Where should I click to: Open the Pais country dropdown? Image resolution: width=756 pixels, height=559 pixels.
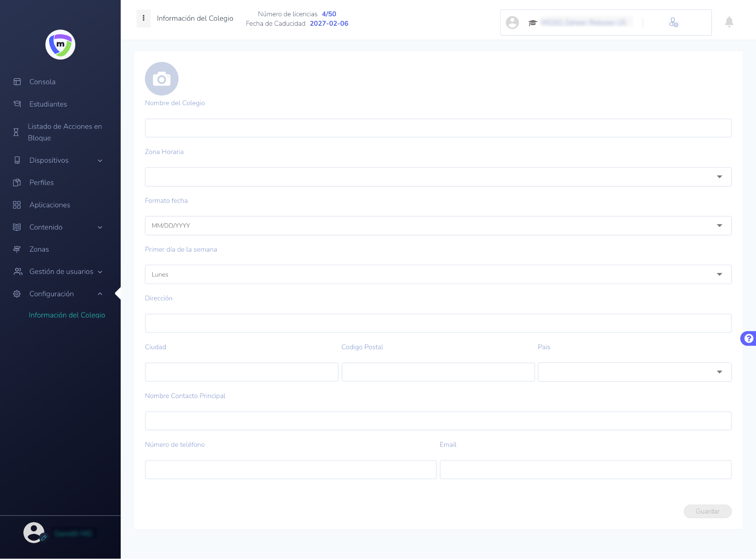[x=634, y=372]
